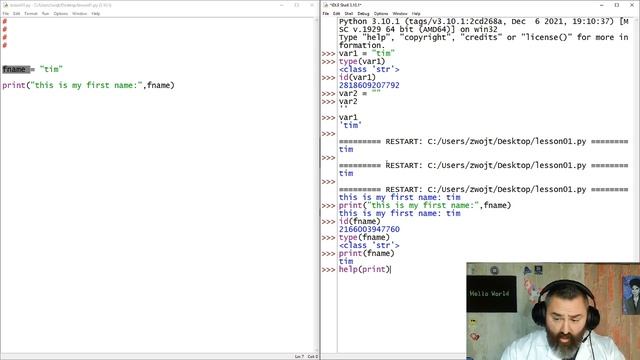Viewport: 640px width, 360px height.
Task: Close the lesson01.py editor window
Action: (312, 5)
